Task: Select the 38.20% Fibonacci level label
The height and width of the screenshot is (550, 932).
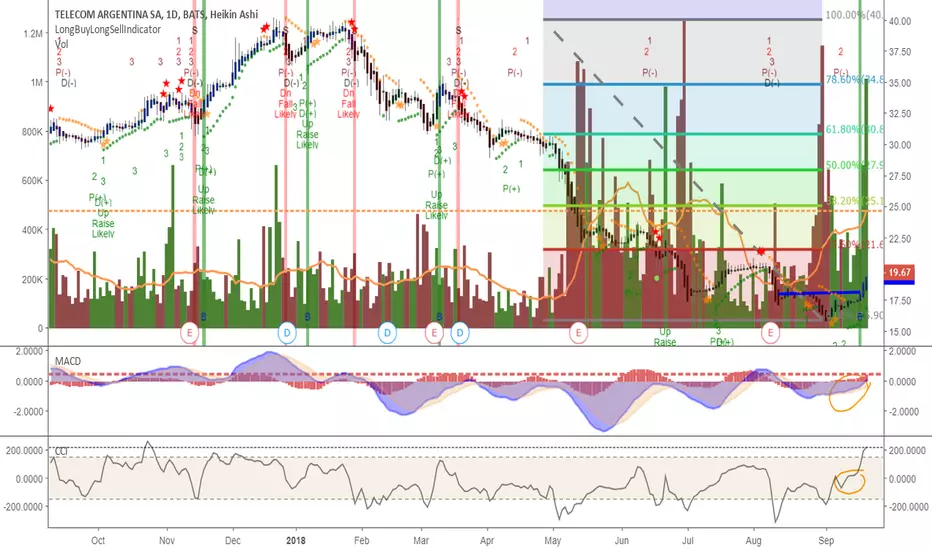Action: pyautogui.click(x=855, y=201)
